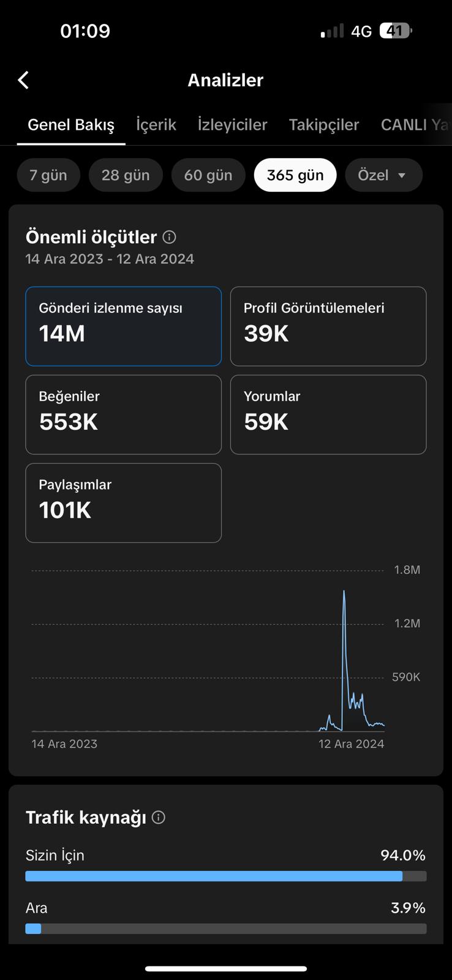Open info icon next to Önemli ölçütler
Viewport: 452px width, 980px height.
pyautogui.click(x=170, y=237)
